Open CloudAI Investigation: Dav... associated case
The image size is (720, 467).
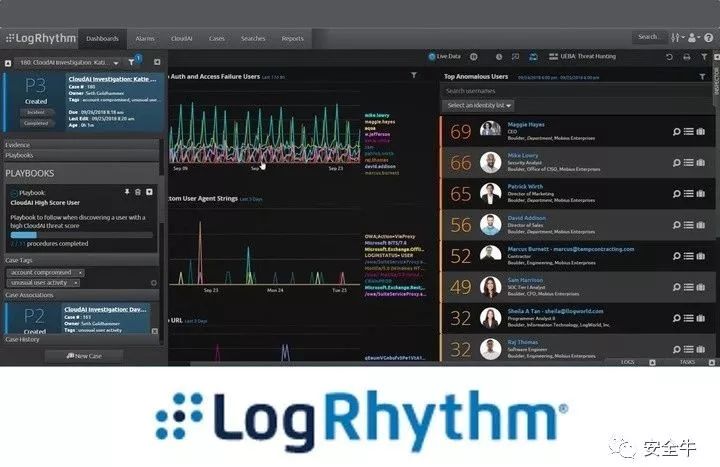tap(105, 309)
